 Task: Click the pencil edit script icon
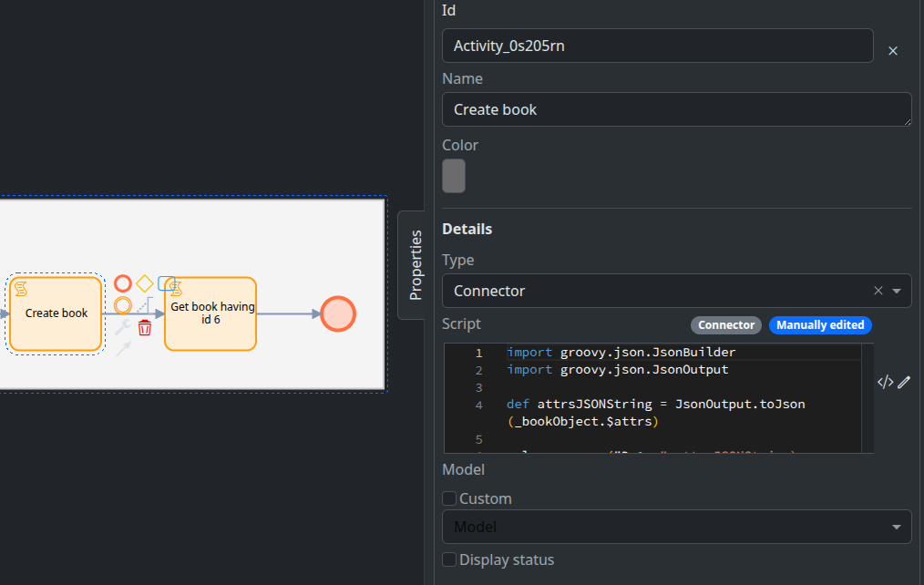point(904,383)
